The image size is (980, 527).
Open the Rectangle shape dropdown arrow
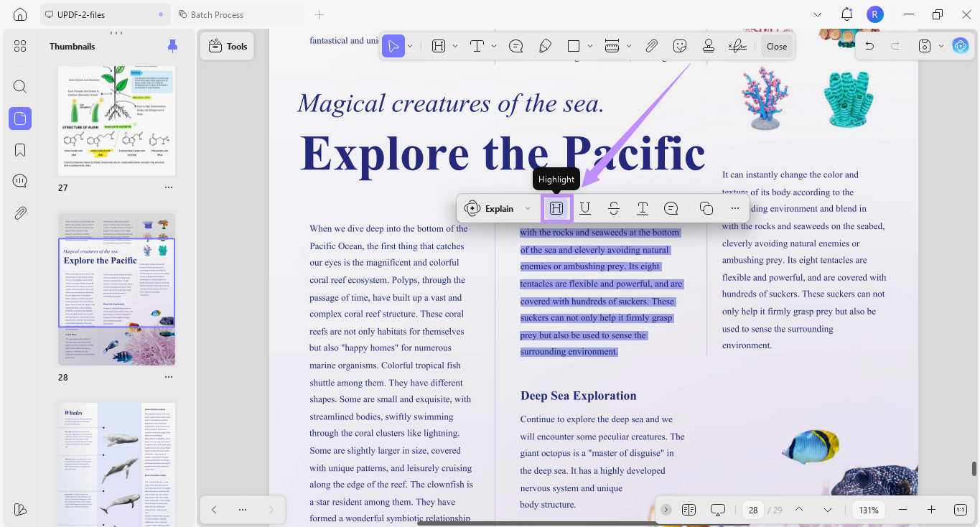click(x=590, y=46)
